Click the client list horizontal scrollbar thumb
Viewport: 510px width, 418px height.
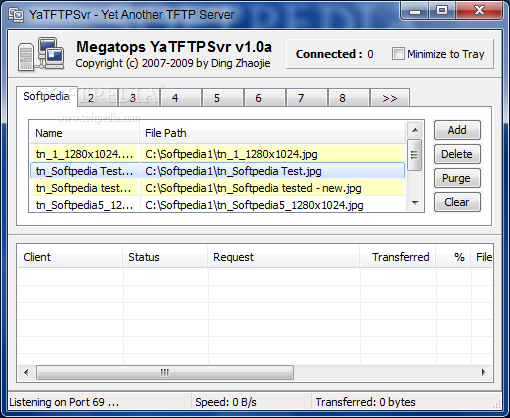pyautogui.click(x=165, y=372)
